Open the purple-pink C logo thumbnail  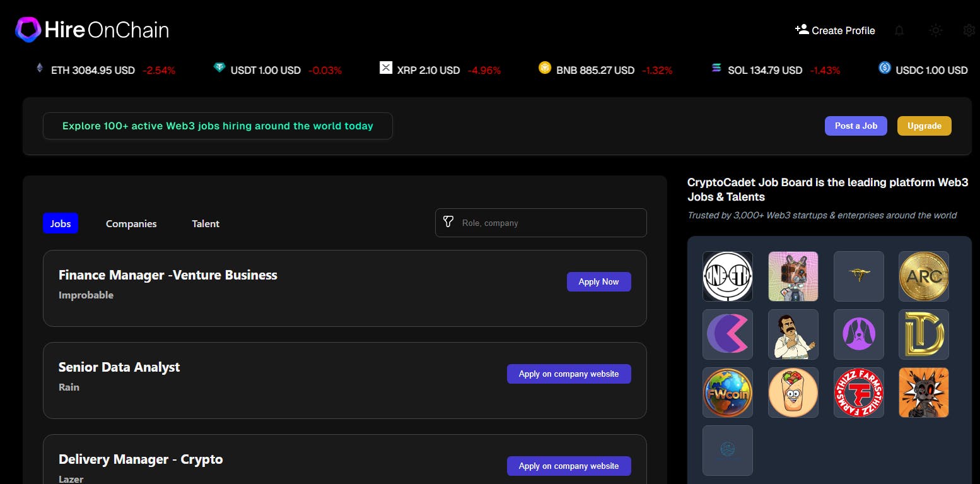pyautogui.click(x=728, y=334)
